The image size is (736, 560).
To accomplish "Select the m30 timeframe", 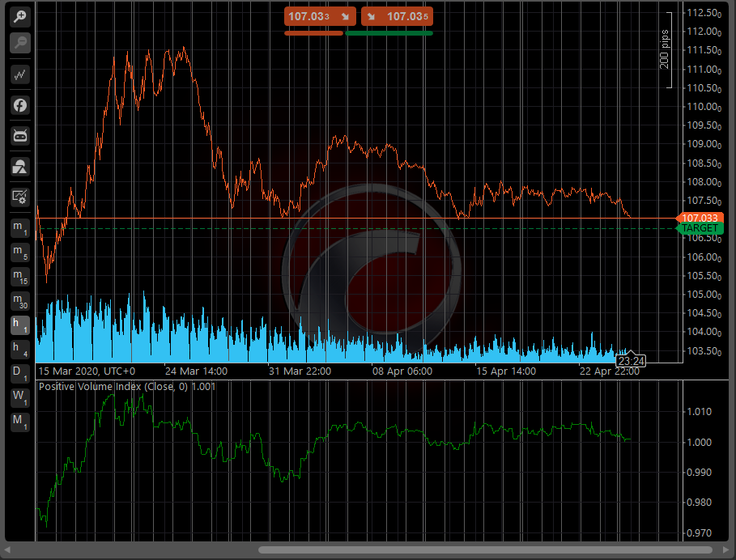I will (x=19, y=301).
